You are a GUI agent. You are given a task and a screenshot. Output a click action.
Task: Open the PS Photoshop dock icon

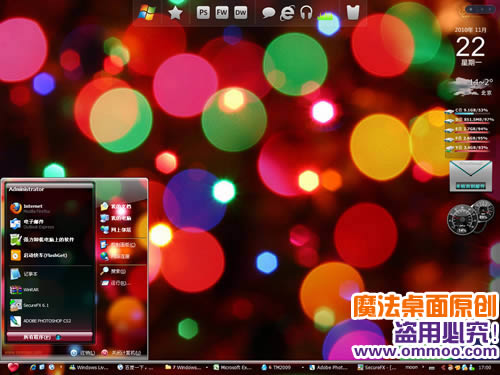click(x=203, y=13)
